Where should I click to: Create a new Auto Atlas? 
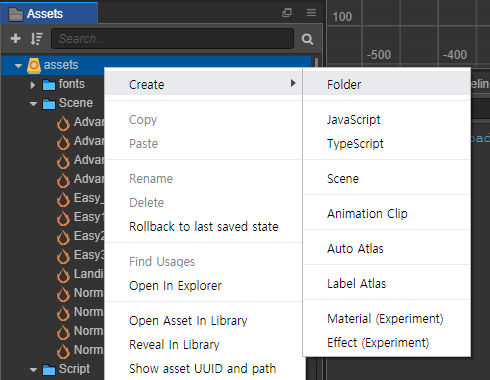[387, 249]
